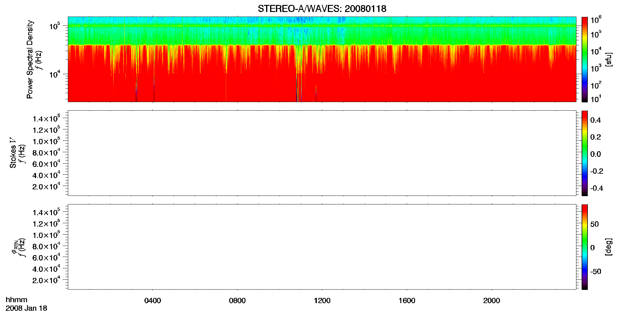This screenshot has width=644, height=332.
Task: Click the power spectral density spectrogram
Action: coord(322,59)
